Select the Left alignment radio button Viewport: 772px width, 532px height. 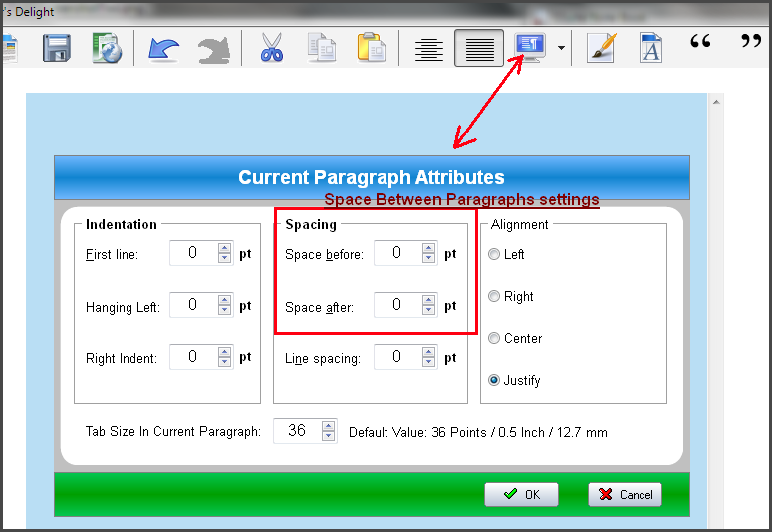[494, 254]
